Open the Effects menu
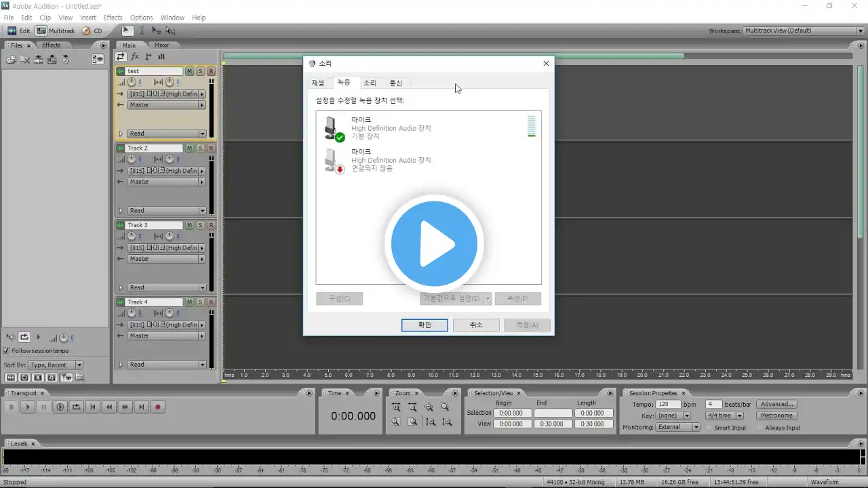868x488 pixels. click(113, 18)
